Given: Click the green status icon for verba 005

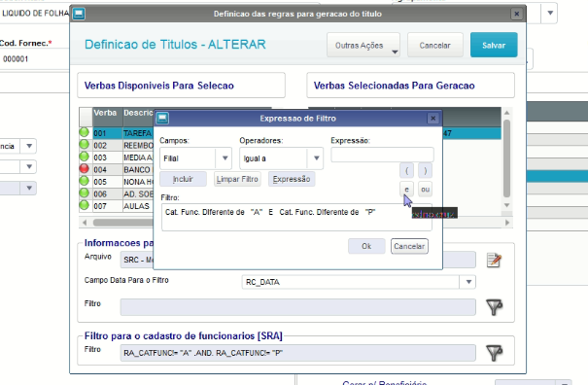Looking at the screenshot, I should coord(85,181).
